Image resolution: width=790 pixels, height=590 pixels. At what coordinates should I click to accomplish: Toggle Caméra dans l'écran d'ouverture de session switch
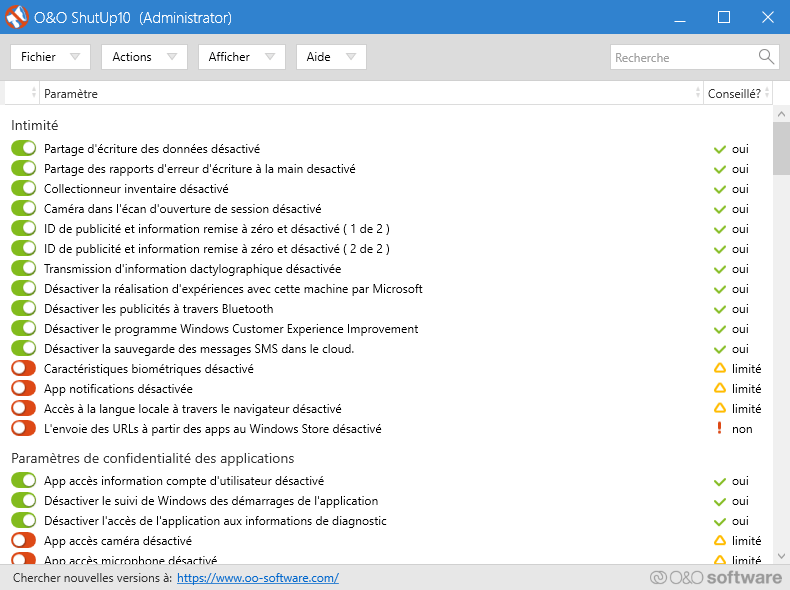24,208
